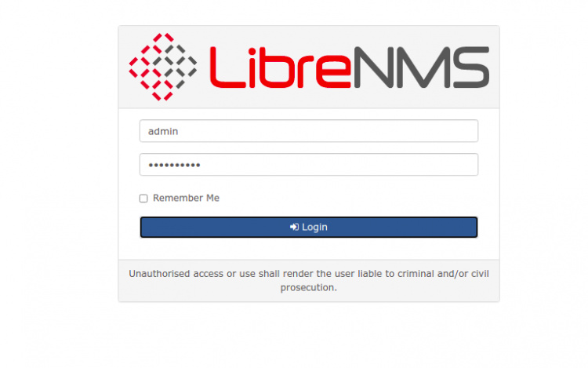The height and width of the screenshot is (368, 588).
Task: Tick the Remember Me checkbox
Action: [143, 199]
